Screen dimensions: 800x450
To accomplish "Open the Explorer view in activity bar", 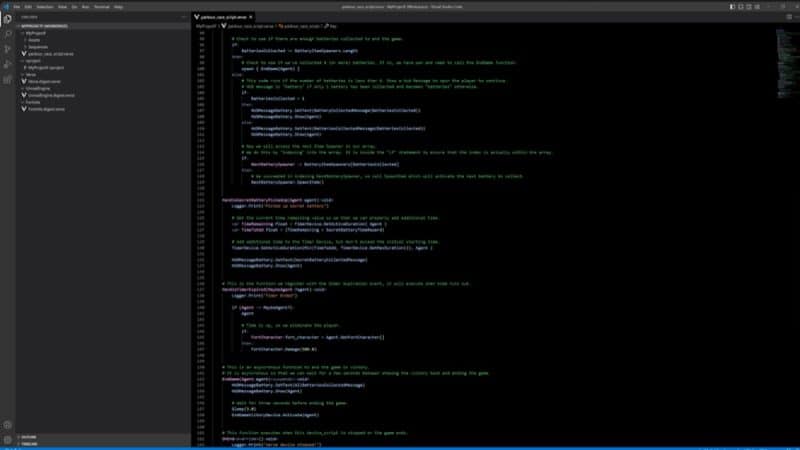I will tap(7, 19).
